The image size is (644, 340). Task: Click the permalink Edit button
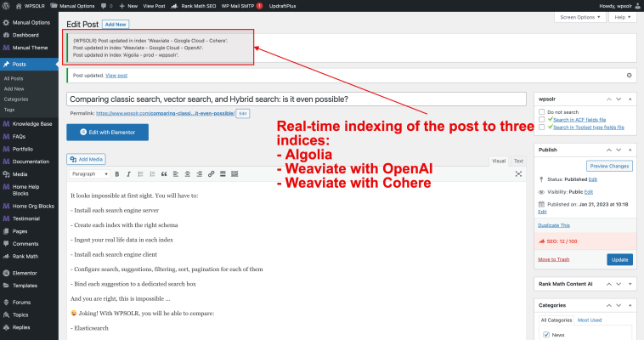(x=243, y=113)
